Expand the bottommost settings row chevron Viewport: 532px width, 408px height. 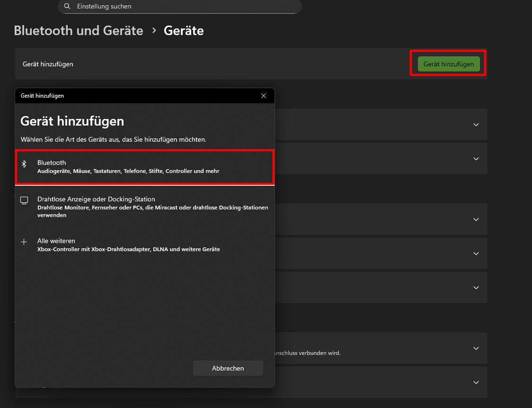[476, 382]
